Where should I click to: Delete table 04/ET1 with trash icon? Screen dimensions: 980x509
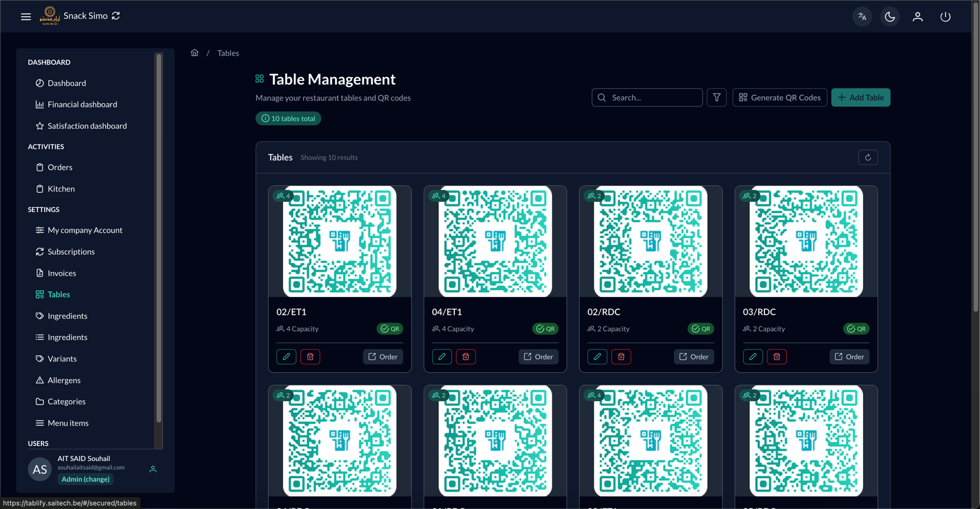[466, 357]
